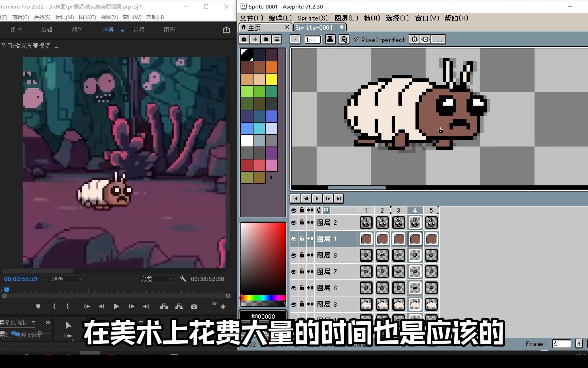Toggle the lock on layer 图层 2

click(x=302, y=223)
